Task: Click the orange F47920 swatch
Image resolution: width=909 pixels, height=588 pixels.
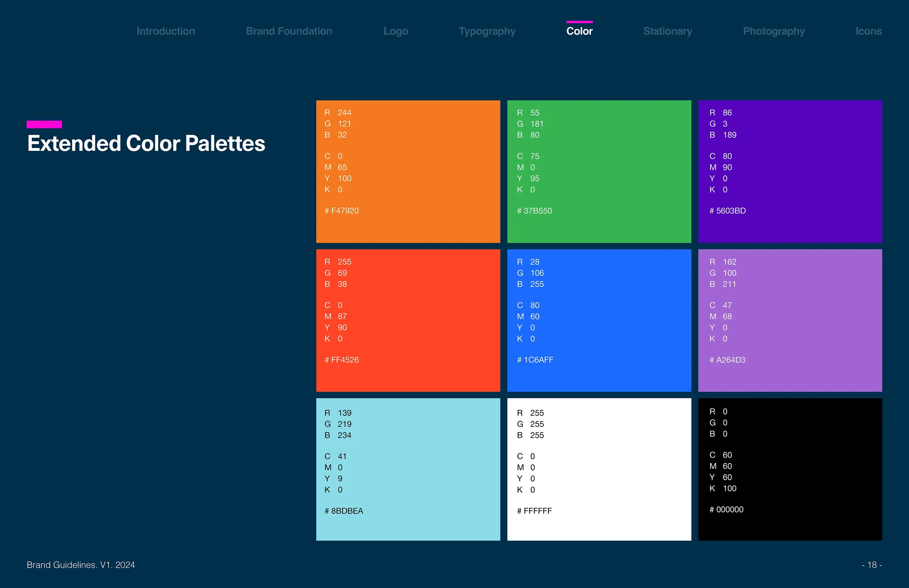Action: coord(408,172)
